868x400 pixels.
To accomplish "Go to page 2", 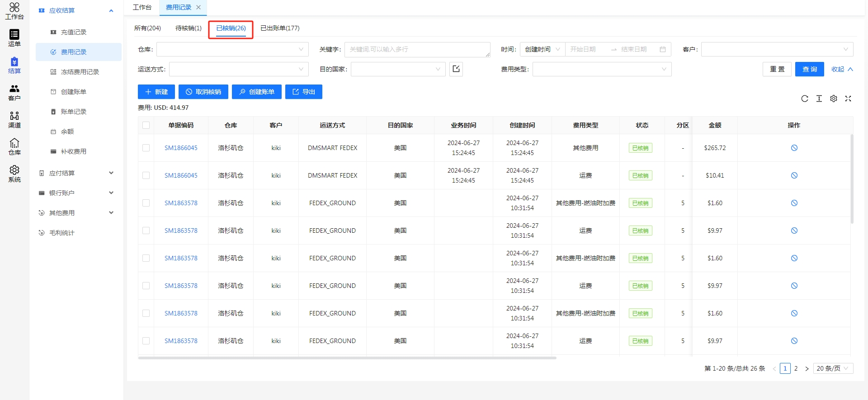I will [x=796, y=368].
